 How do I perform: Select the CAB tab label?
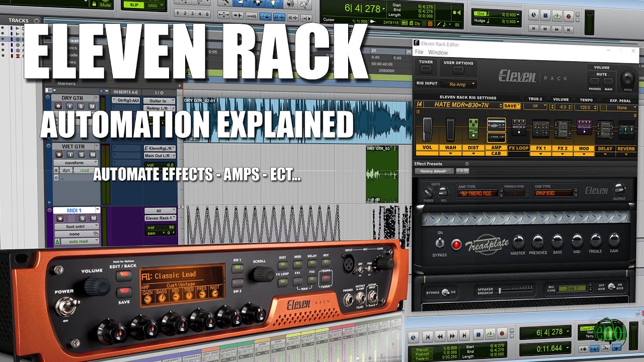496,154
